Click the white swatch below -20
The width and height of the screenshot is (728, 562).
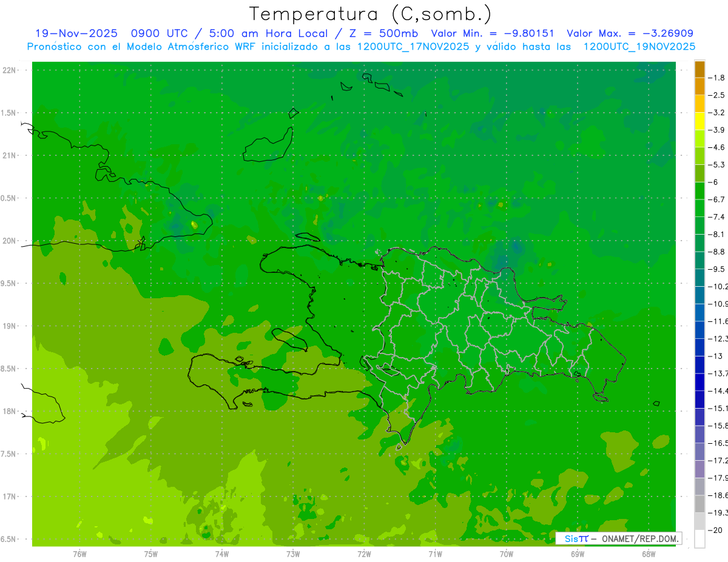coord(699,539)
